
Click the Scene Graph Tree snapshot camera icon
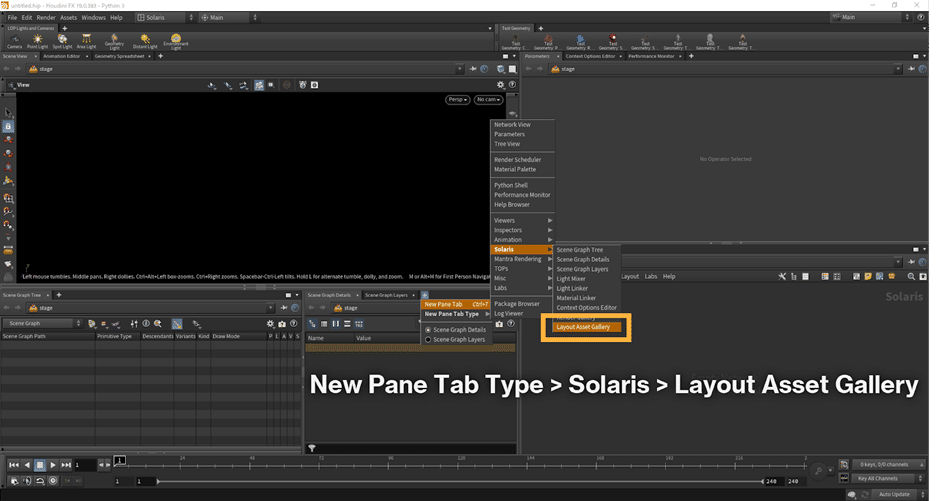[282, 323]
